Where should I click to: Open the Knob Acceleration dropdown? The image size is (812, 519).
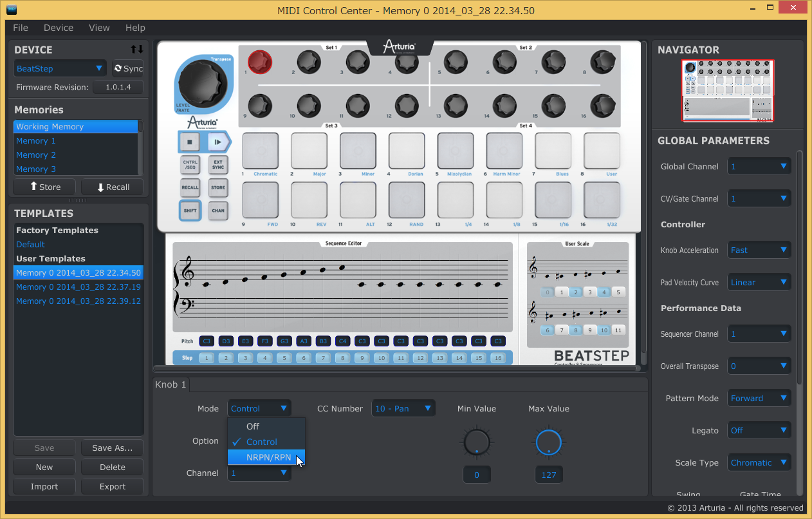click(759, 250)
